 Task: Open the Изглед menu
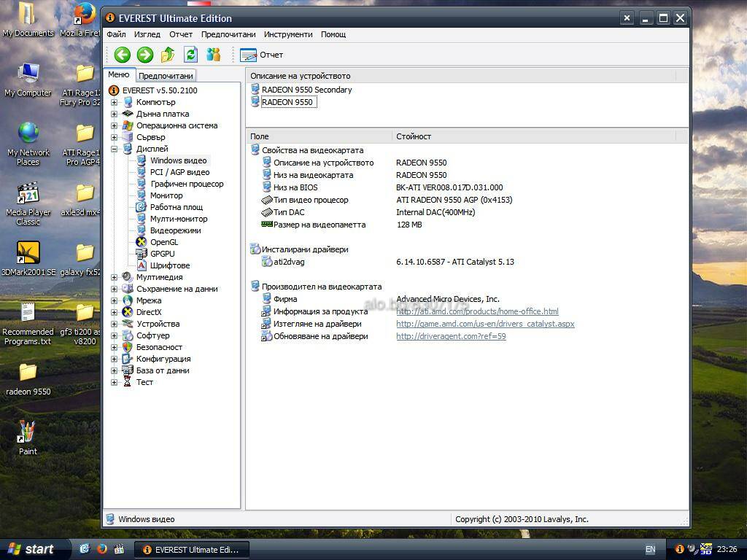147,34
